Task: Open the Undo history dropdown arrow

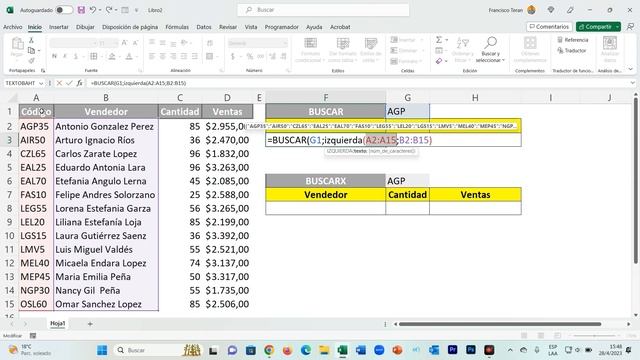Action: [100, 10]
